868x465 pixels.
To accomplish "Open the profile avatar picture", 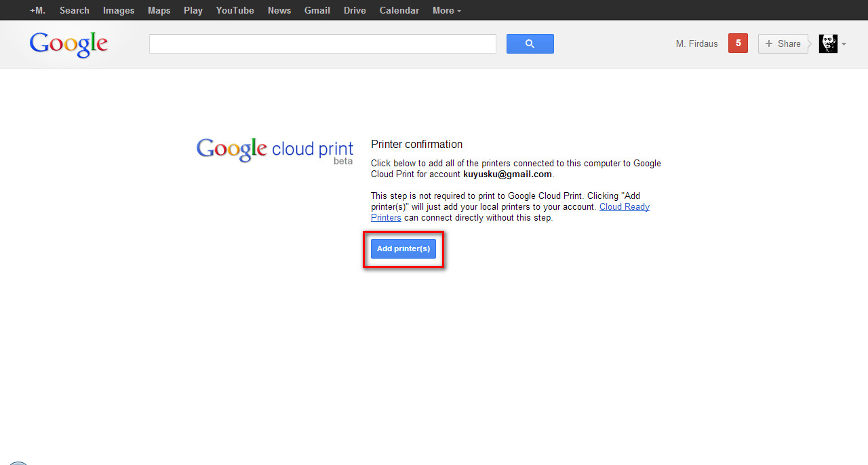I will pyautogui.click(x=828, y=43).
